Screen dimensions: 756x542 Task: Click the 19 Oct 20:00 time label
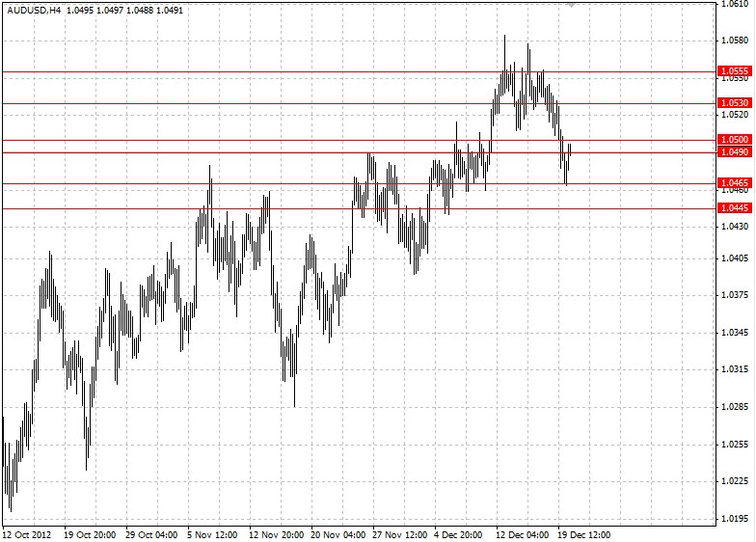(x=90, y=534)
